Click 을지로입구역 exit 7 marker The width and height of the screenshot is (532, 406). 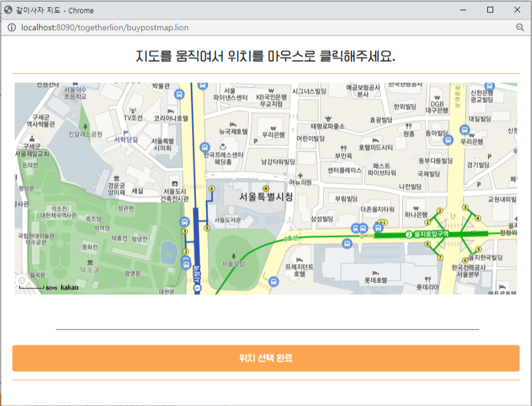tap(440, 257)
